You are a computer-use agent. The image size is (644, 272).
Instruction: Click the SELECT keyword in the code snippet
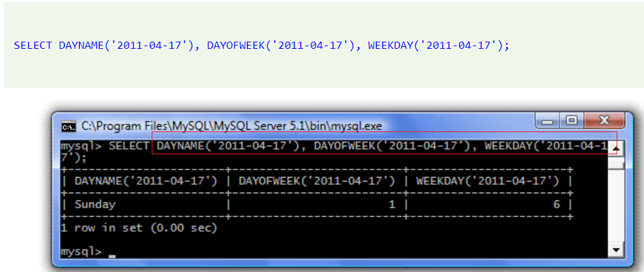[33, 45]
